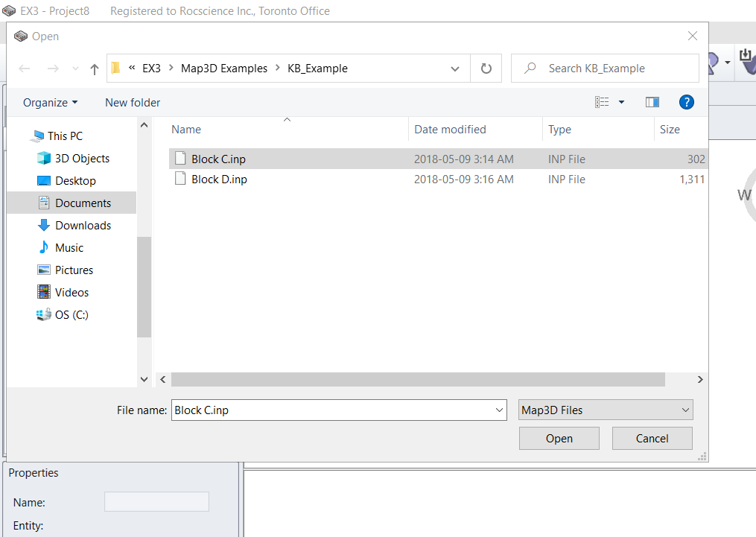Open the File name history dropdown
The width and height of the screenshot is (756, 537).
point(498,410)
